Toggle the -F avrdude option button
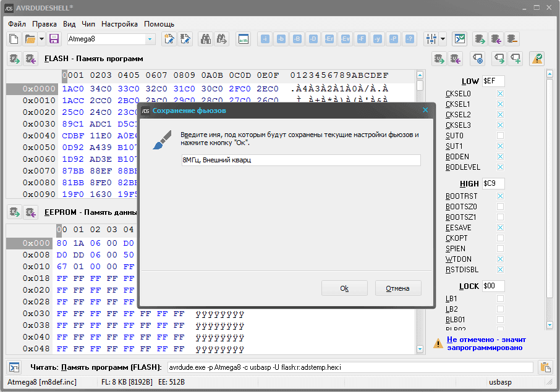Screen dimensions: 560x392 click(362, 39)
